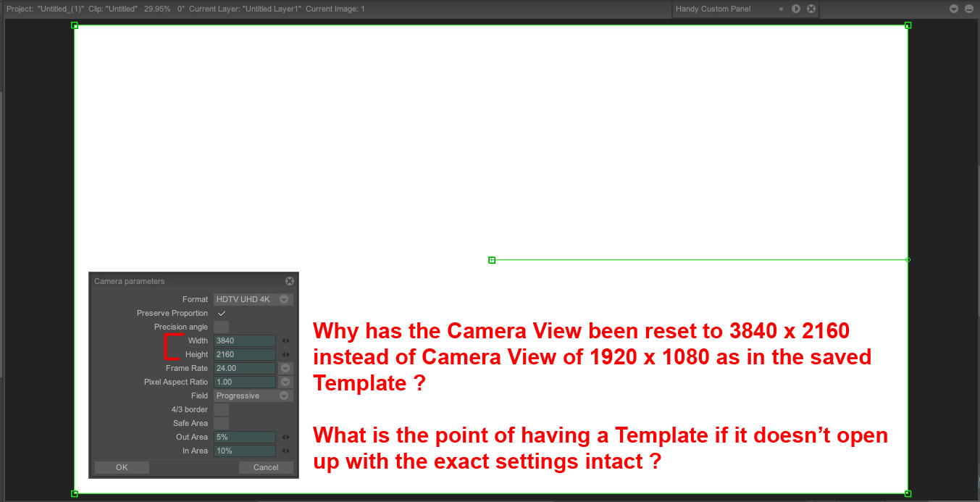Click the Width value adjuster arrows
This screenshot has height=502, width=980.
point(285,340)
